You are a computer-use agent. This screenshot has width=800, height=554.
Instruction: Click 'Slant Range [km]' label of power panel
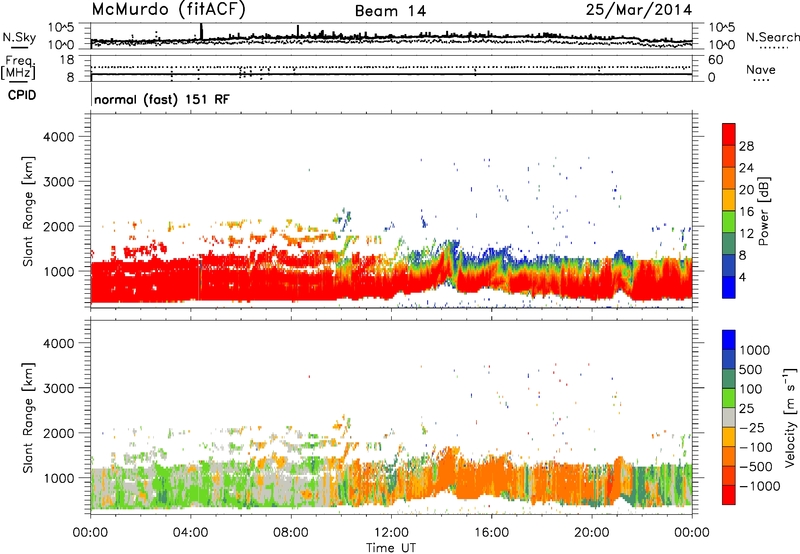(28, 211)
